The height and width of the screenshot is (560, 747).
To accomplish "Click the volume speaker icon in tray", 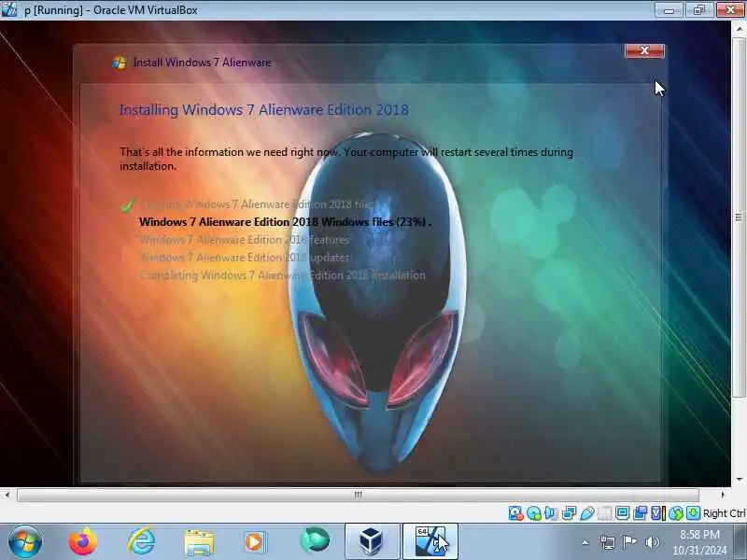I will coord(652,542).
